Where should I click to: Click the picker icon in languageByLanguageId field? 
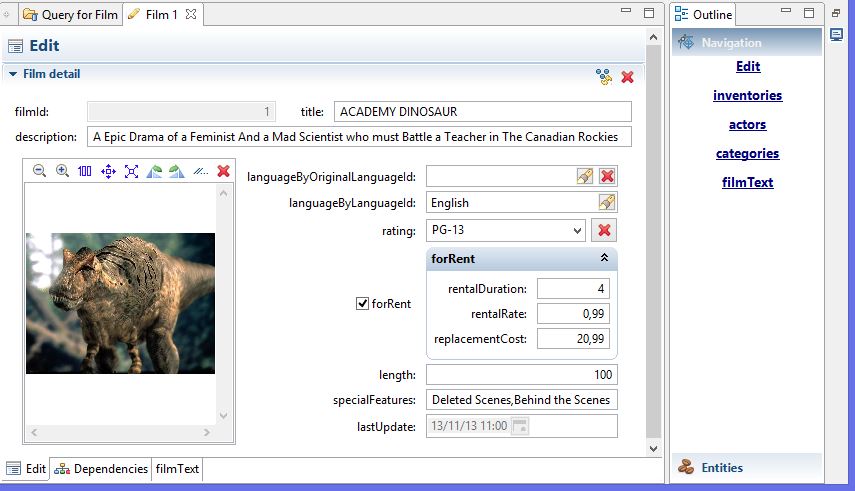(x=607, y=203)
